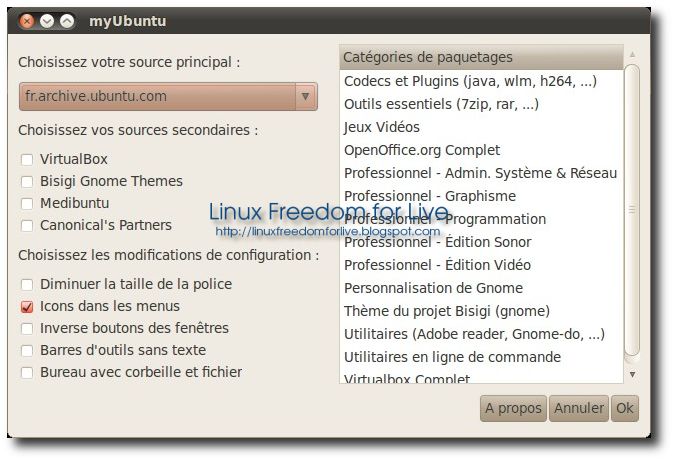Click the list scrollbar down arrow
The height and width of the screenshot is (461, 674).
point(632,375)
